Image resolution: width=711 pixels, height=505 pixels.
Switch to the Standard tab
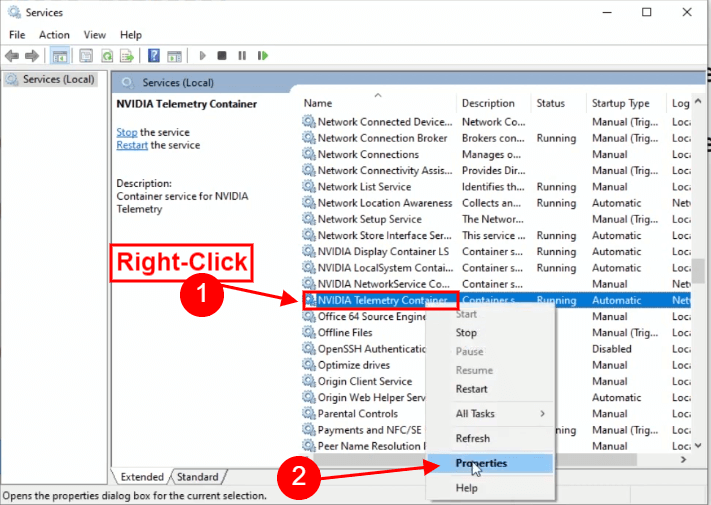coord(198,477)
